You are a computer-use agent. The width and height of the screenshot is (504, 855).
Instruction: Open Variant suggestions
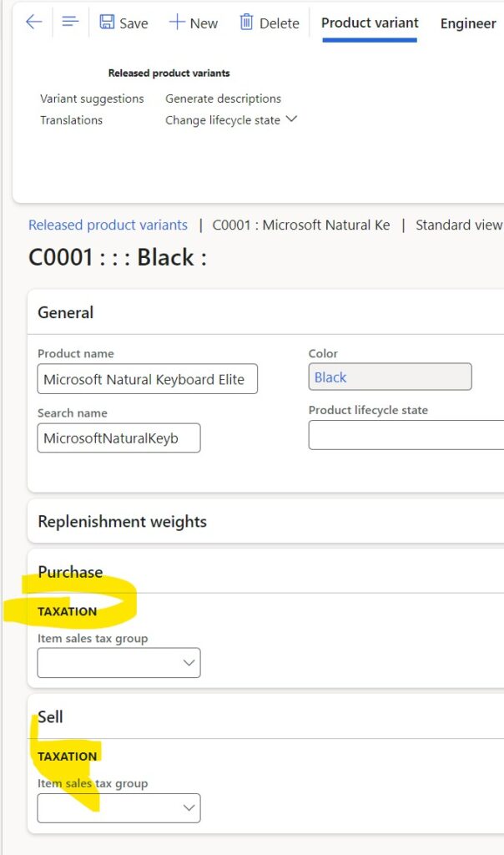(x=92, y=99)
